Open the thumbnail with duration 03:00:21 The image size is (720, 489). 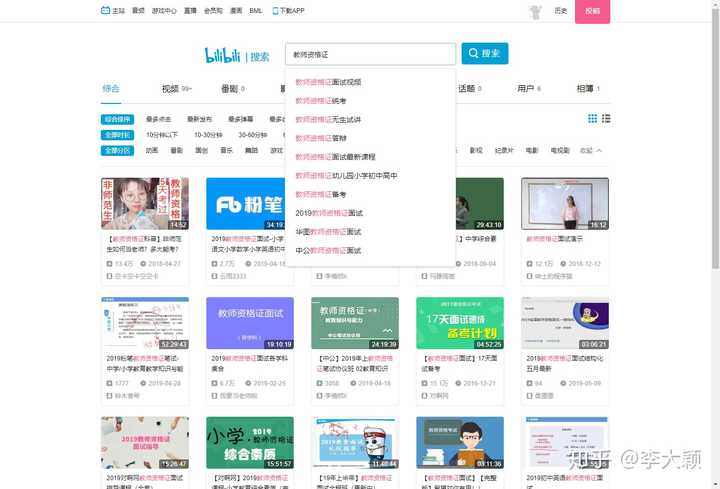(x=565, y=323)
